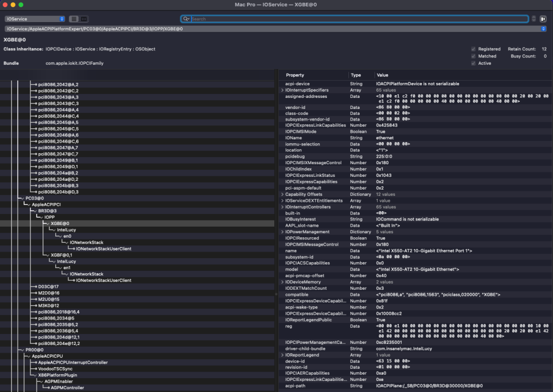The height and width of the screenshot is (392, 553).
Task: Expand the Capability Offsets dictionary
Action: [x=282, y=195]
